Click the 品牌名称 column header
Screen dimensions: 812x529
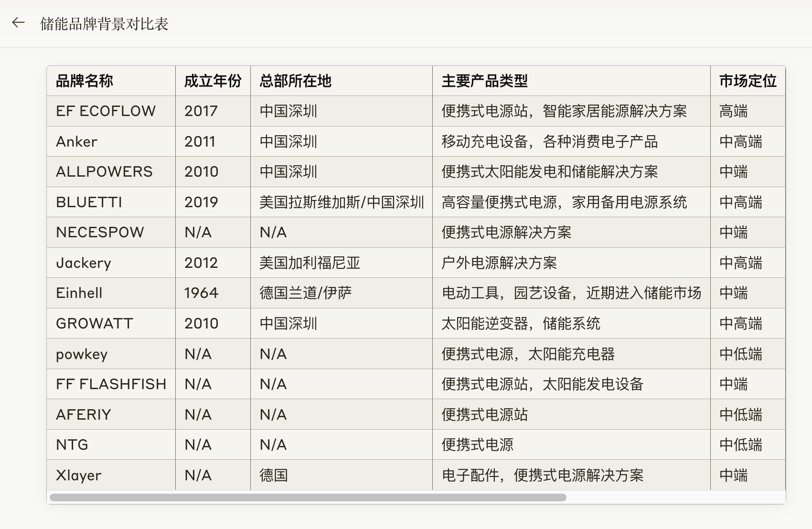point(111,81)
